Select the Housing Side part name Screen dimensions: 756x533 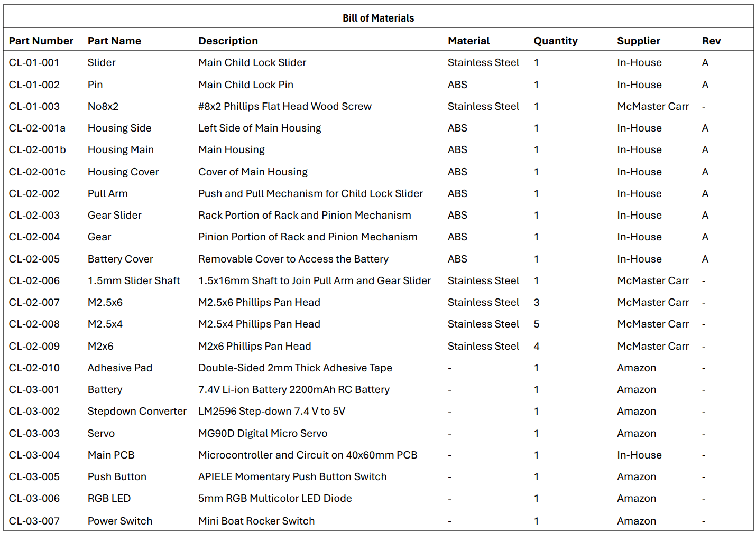pos(119,128)
